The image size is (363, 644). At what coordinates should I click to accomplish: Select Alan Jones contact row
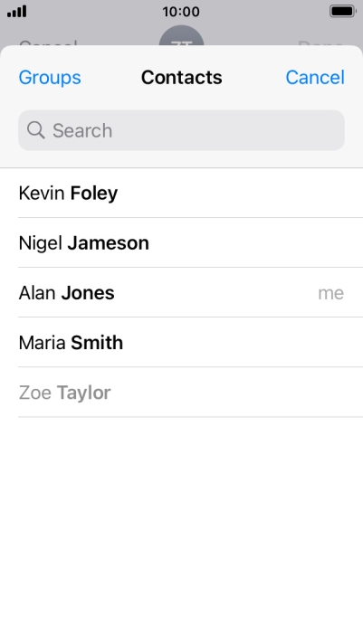[181, 292]
